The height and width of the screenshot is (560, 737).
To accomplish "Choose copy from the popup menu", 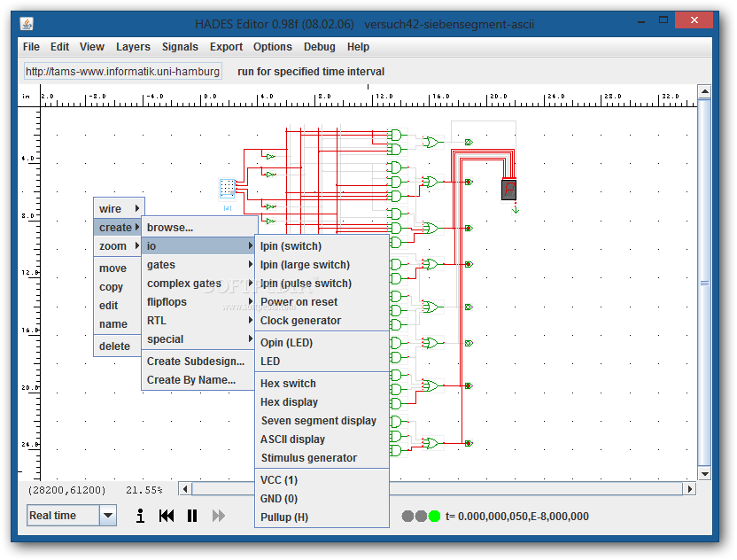I will pyautogui.click(x=118, y=287).
